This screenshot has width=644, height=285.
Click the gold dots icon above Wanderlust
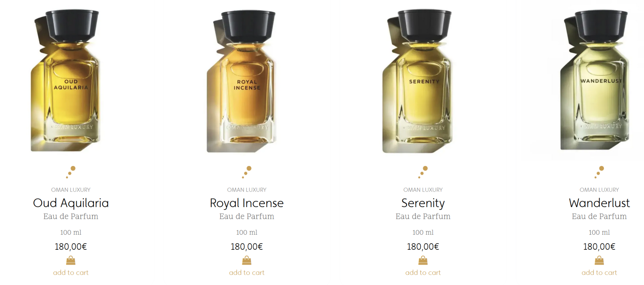click(x=599, y=172)
